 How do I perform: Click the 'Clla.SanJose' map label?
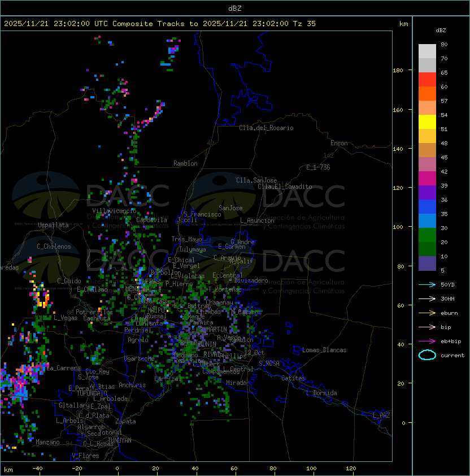click(x=256, y=180)
